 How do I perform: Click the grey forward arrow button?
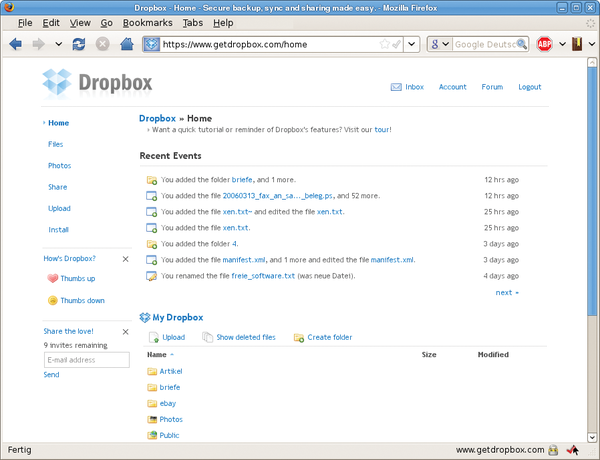(39, 44)
